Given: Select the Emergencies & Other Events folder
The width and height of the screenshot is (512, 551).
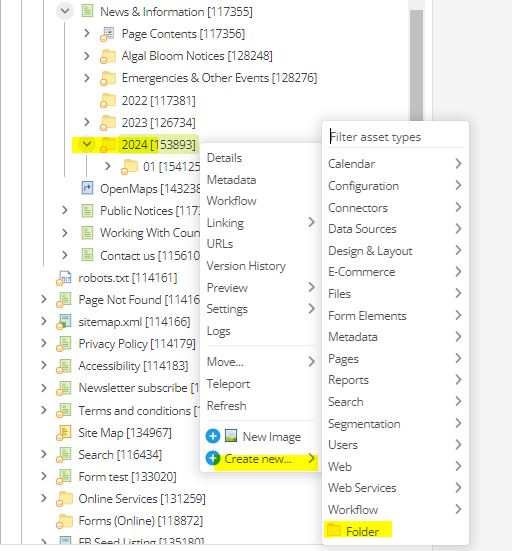Looking at the screenshot, I should pyautogui.click(x=219, y=78).
